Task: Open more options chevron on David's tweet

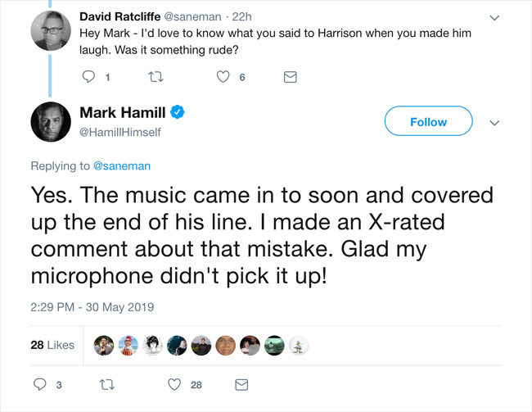Action: (x=494, y=17)
